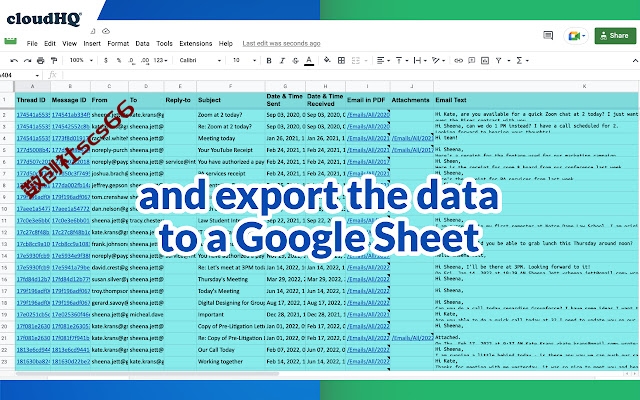Collapse toolbar with the up chevron
The image size is (640, 400).
635,60
